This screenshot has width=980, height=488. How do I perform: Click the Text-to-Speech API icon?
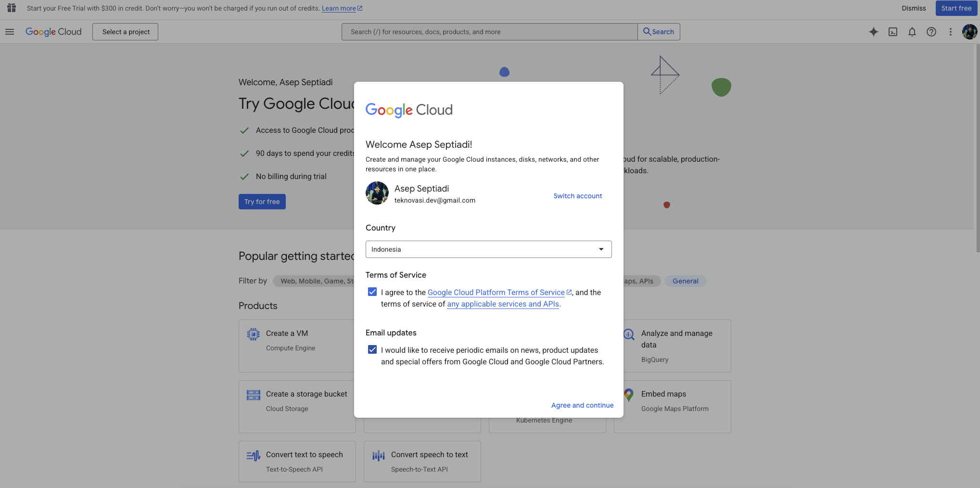pos(253,455)
